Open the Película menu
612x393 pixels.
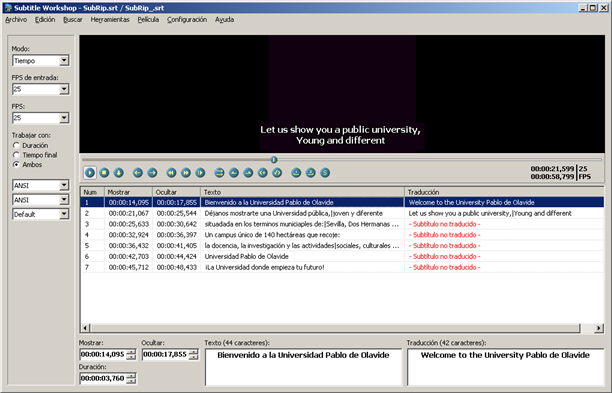pyautogui.click(x=148, y=20)
